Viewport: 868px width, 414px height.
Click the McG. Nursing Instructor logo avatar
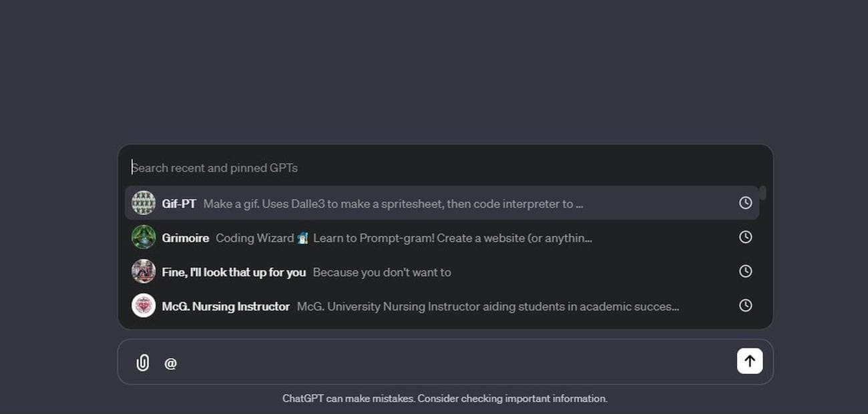(x=144, y=306)
